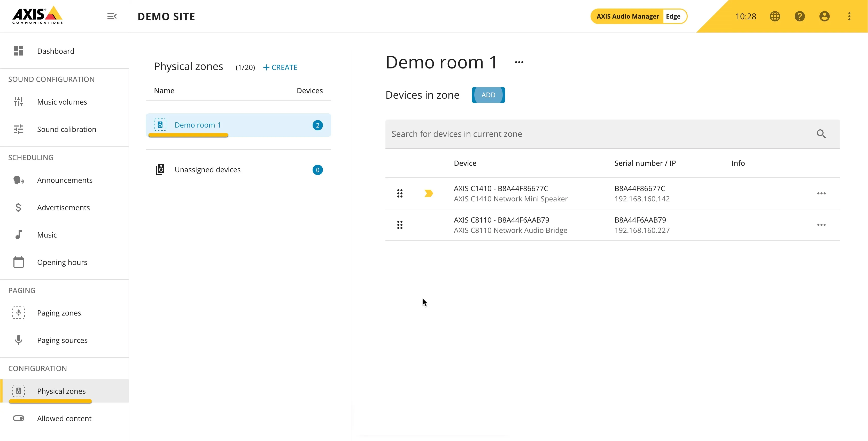Click IP address 192.168.160.227
Viewport: 868px width, 441px height.
pos(642,230)
